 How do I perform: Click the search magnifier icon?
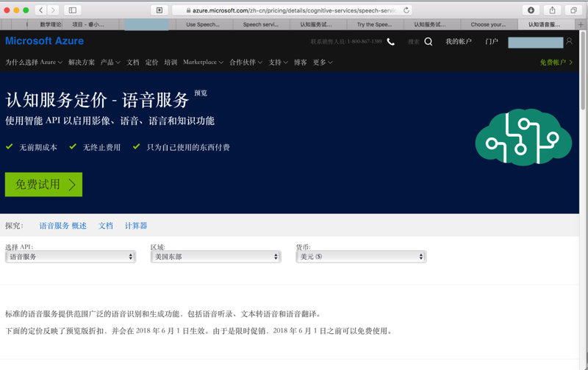point(429,42)
